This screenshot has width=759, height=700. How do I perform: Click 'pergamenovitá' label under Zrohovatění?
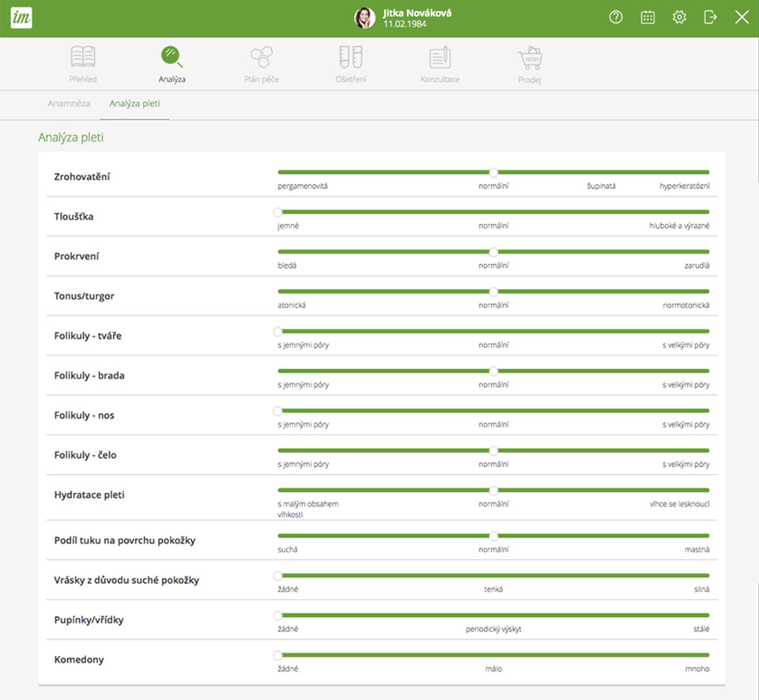[303, 186]
